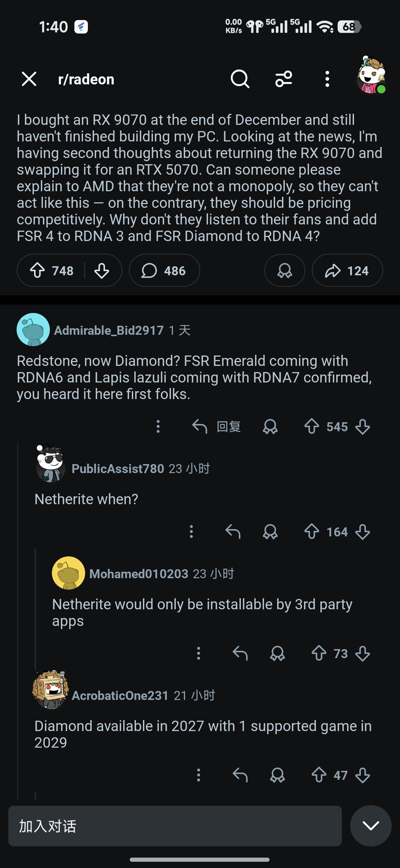The height and width of the screenshot is (868, 400).
Task: Open the 486 comments button
Action: (x=164, y=270)
